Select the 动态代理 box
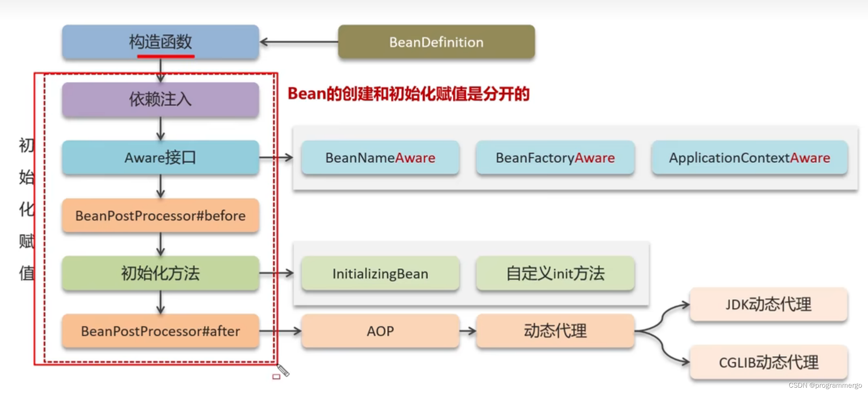Viewport: 868px width, 393px height. pos(555,331)
